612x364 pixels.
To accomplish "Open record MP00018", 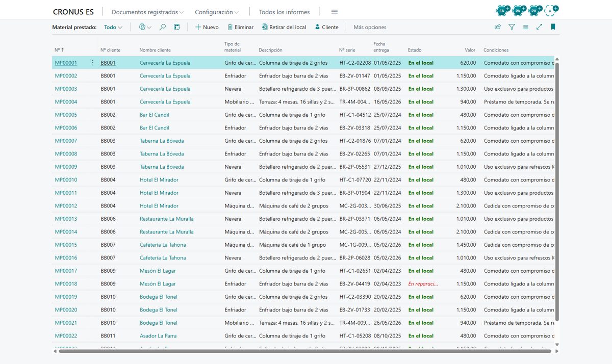I will click(x=66, y=284).
